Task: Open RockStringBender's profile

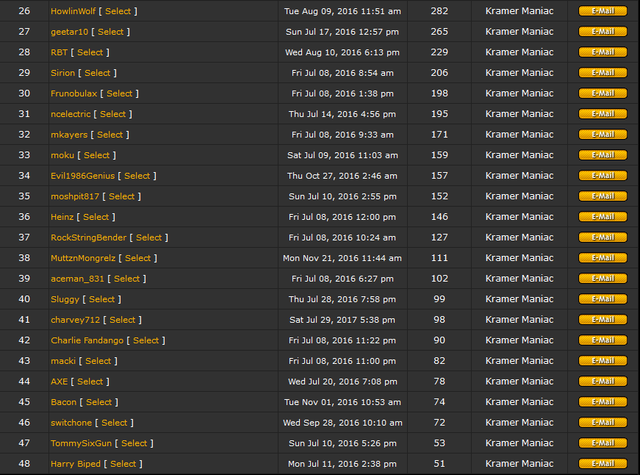Action: tap(89, 238)
